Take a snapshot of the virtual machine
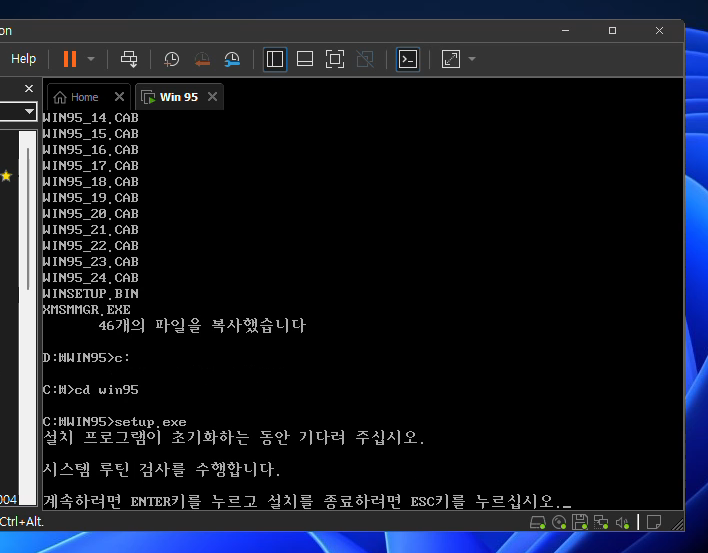The height and width of the screenshot is (553, 708). click(172, 59)
